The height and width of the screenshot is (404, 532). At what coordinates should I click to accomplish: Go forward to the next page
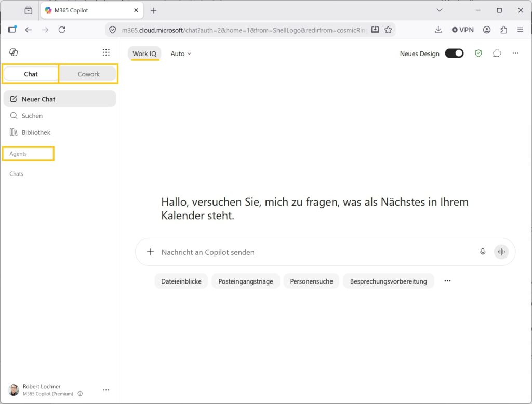pyautogui.click(x=45, y=30)
